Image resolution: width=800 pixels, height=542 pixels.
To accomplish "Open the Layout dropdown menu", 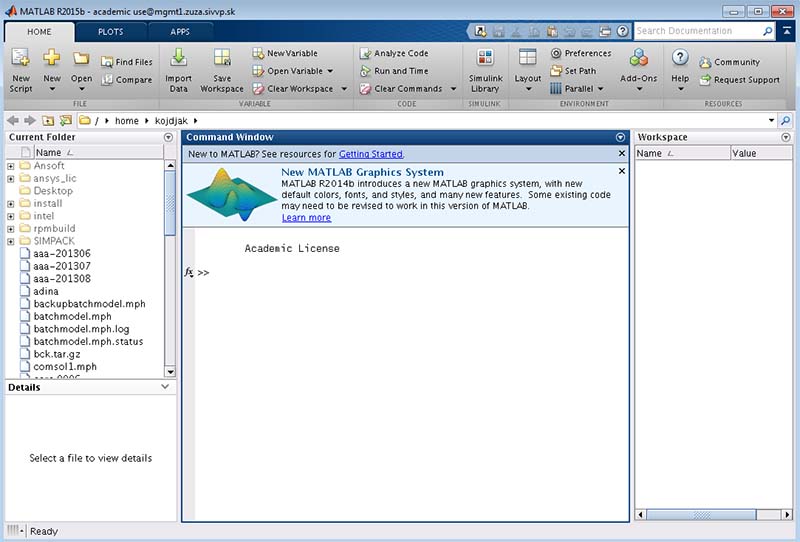I will point(528,89).
